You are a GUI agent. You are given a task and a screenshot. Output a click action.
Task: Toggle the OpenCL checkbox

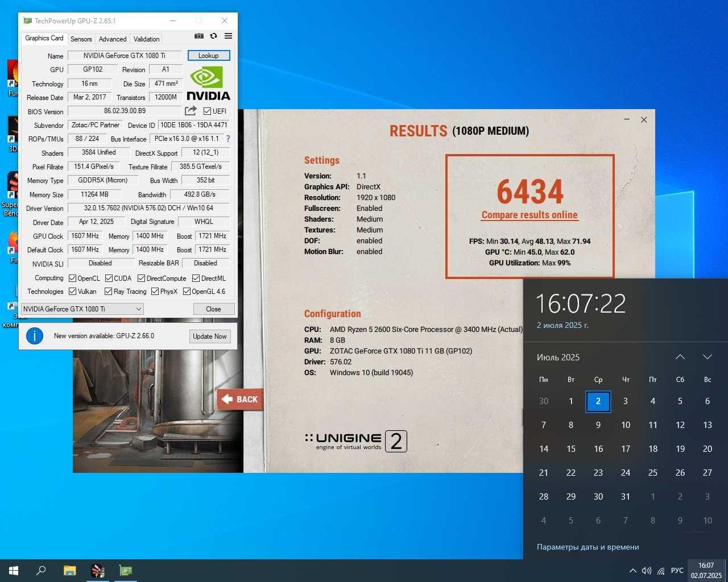[72, 278]
